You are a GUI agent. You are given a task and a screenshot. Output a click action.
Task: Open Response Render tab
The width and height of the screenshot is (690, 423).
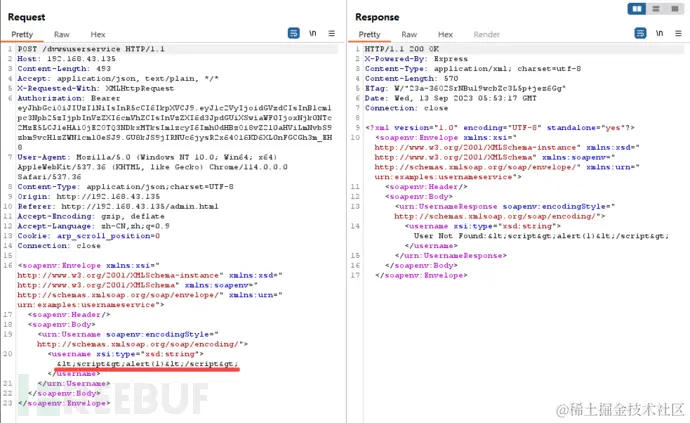(x=486, y=34)
